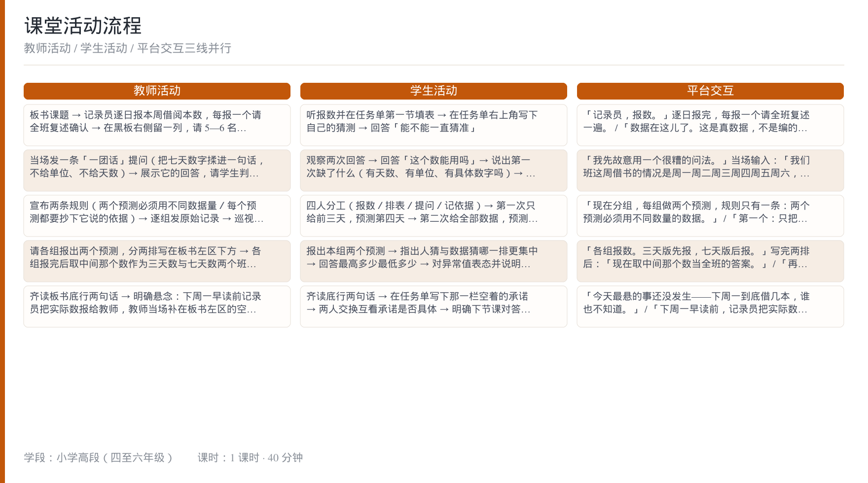Select the card starting 观察两次回答
This screenshot has width=868, height=483.
(434, 171)
